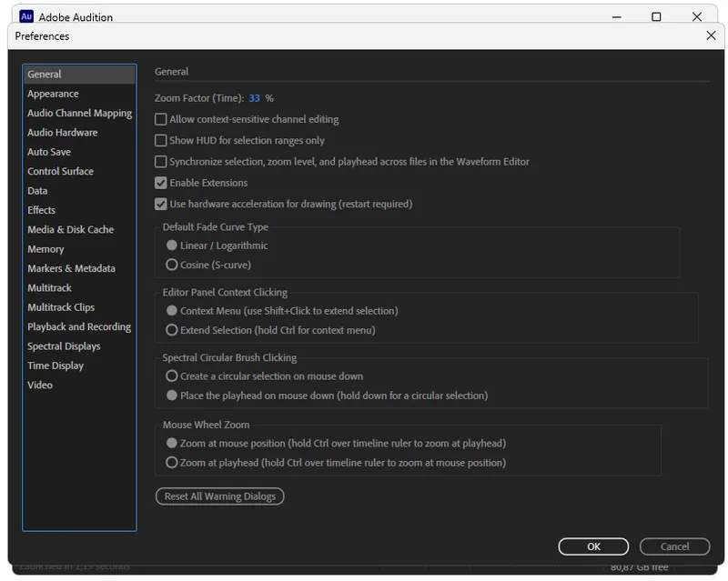Open Media & Disk Cache settings
The height and width of the screenshot is (581, 728).
79,230
